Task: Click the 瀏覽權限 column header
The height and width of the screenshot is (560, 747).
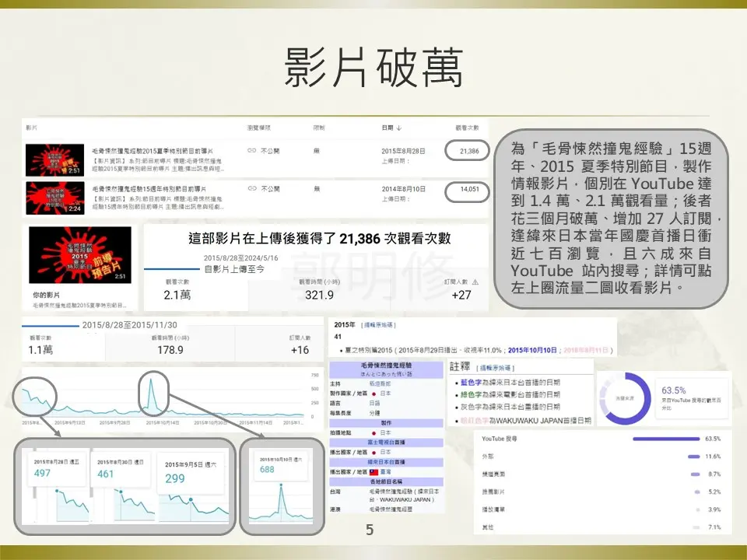Action: [x=258, y=128]
